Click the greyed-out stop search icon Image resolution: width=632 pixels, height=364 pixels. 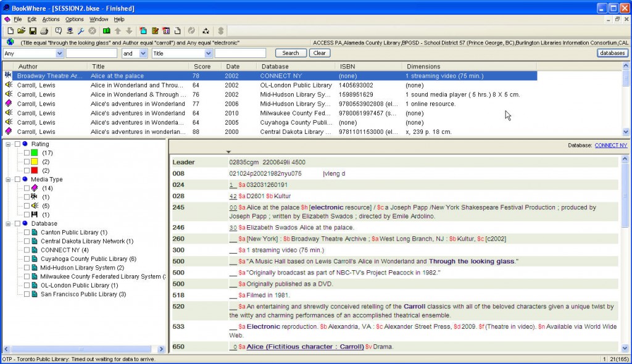93,31
